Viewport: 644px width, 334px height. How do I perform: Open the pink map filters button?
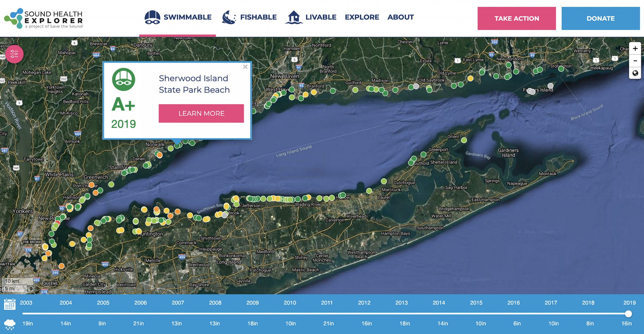[14, 54]
